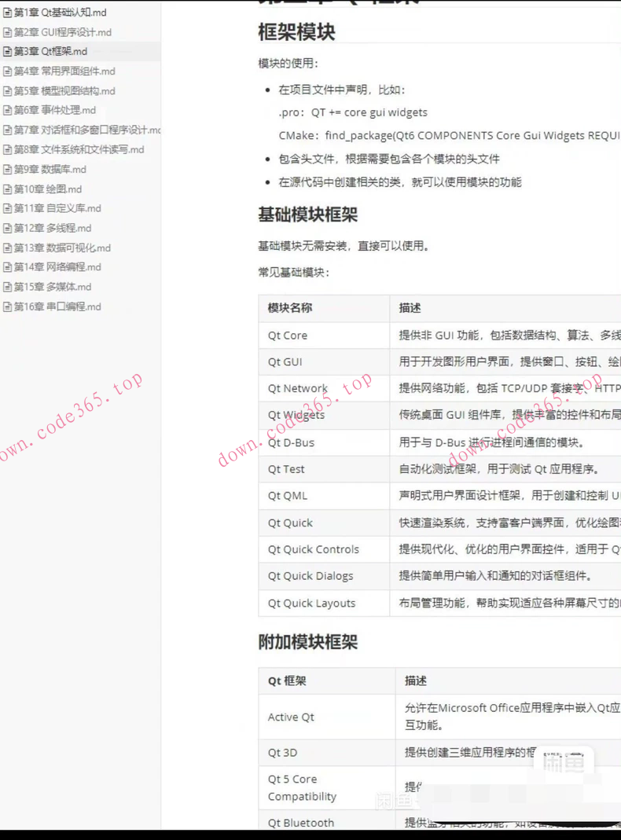Click the 模块的使用 line
The height and width of the screenshot is (840, 621).
[x=288, y=63]
